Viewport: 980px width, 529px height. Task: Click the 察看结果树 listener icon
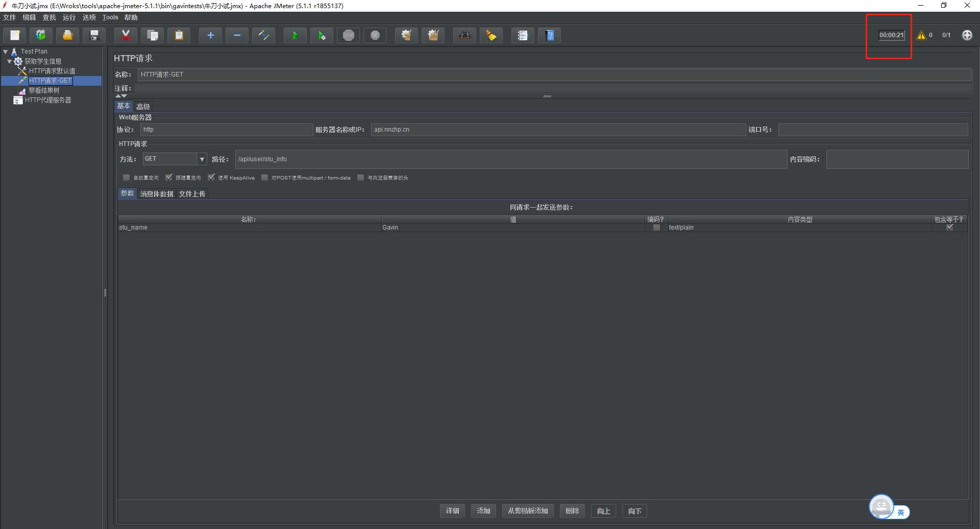(x=22, y=90)
